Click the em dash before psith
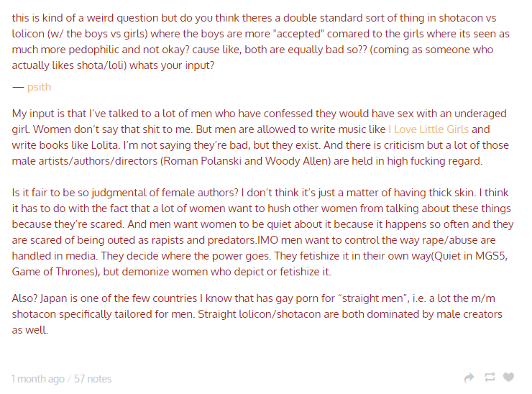The image size is (532, 394). (x=18, y=87)
